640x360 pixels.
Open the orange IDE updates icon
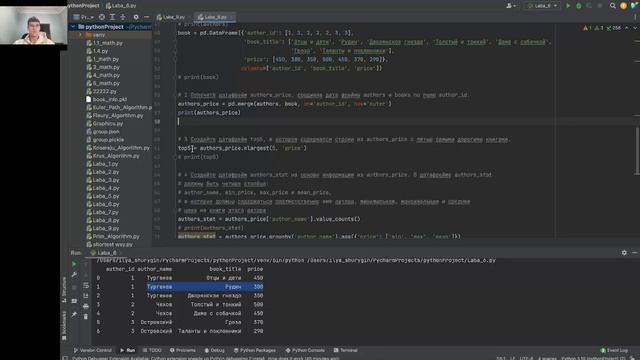[623, 6]
